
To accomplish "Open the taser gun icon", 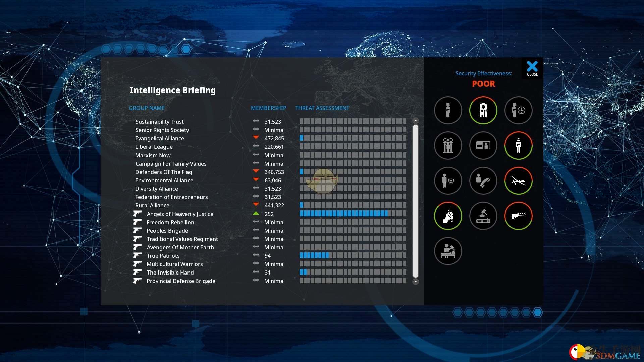I will tap(518, 216).
